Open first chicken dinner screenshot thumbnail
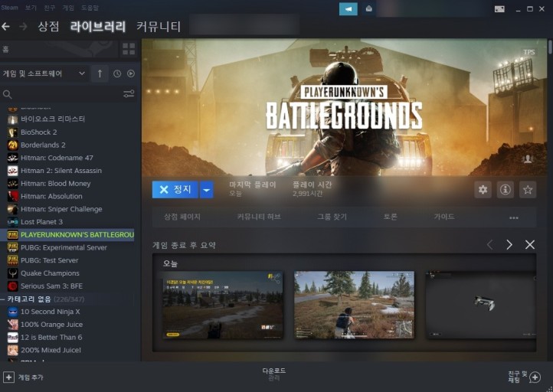The height and width of the screenshot is (392, 553). [223, 305]
